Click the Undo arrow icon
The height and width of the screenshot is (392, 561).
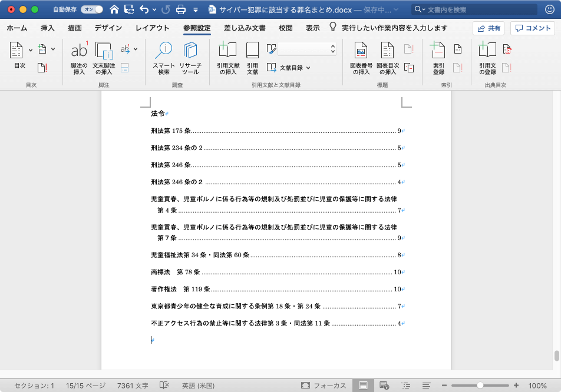point(144,9)
